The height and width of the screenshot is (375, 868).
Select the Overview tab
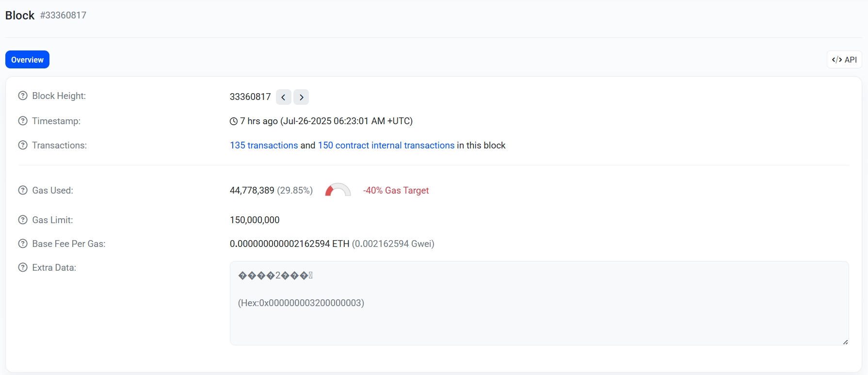coord(27,60)
